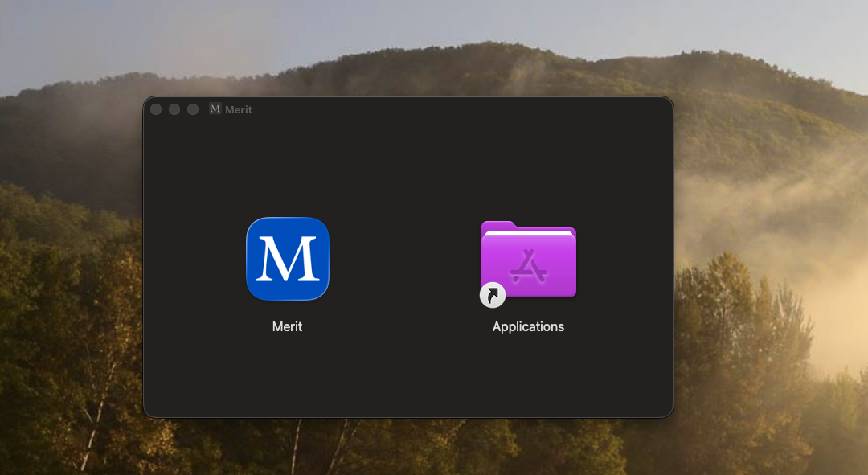This screenshot has height=475, width=868.
Task: Click the Merit label under the app icon
Action: click(x=287, y=326)
